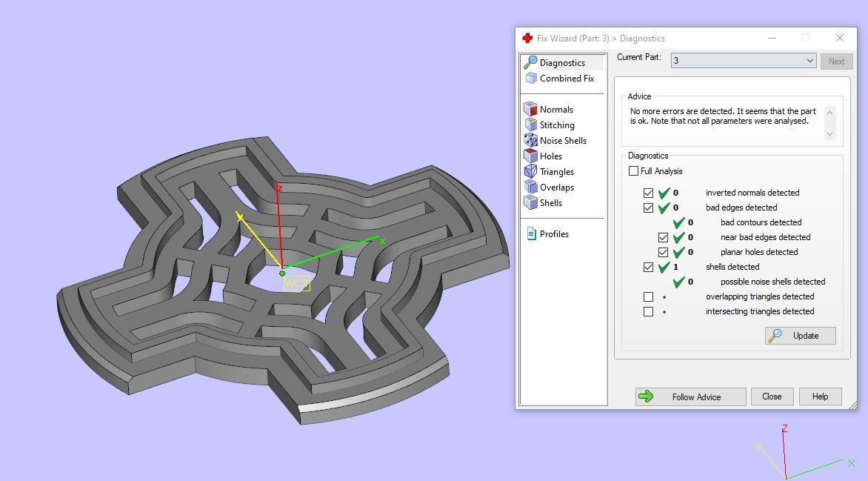Open the Current Part dropdown
The height and width of the screenshot is (481, 868).
(744, 60)
